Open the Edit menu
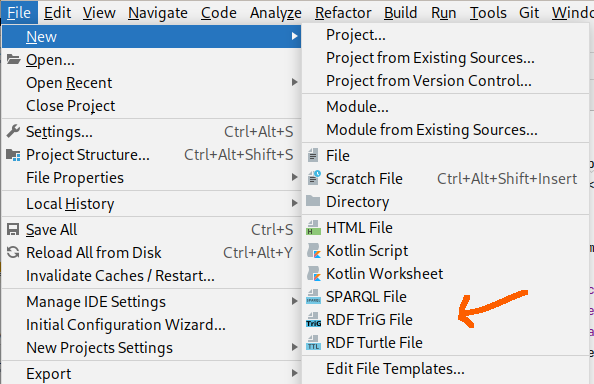The image size is (594, 384). (x=57, y=12)
